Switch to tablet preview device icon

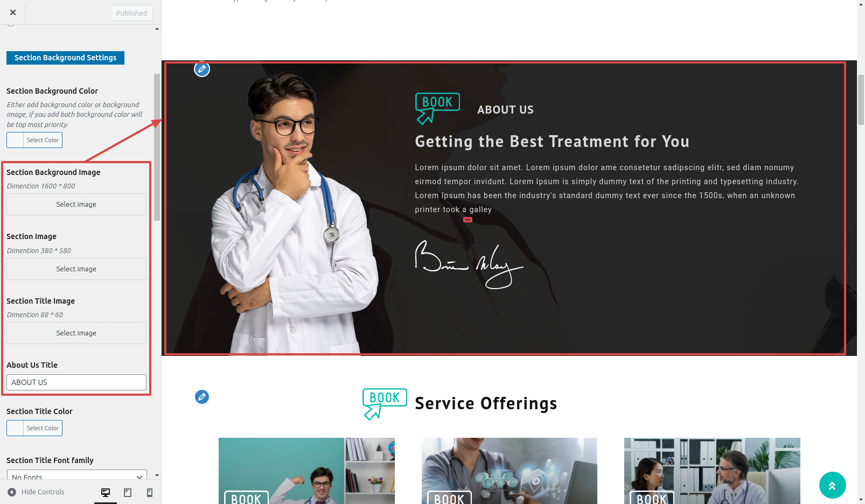[128, 492]
